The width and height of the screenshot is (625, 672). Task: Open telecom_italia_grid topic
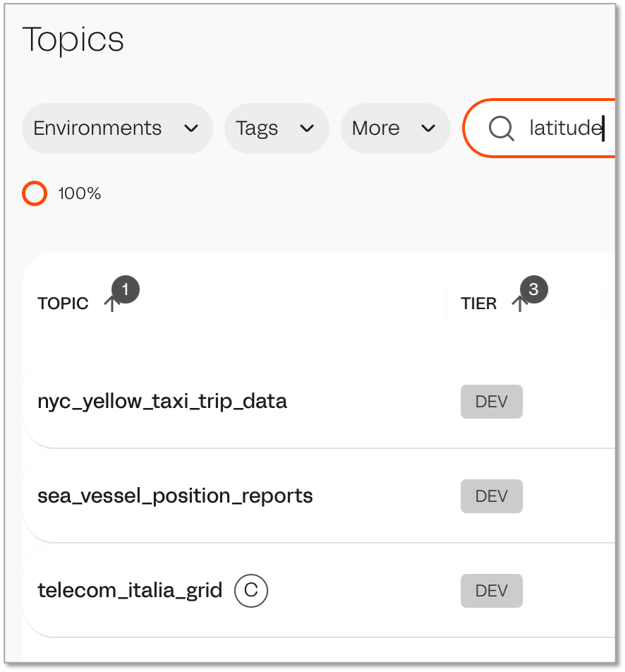(x=130, y=590)
